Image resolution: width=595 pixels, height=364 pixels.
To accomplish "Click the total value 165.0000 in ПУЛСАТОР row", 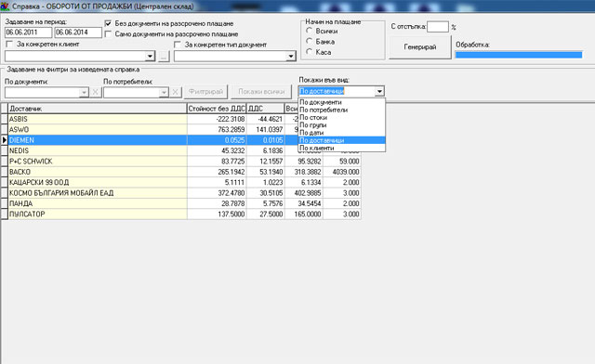I will coord(308,214).
